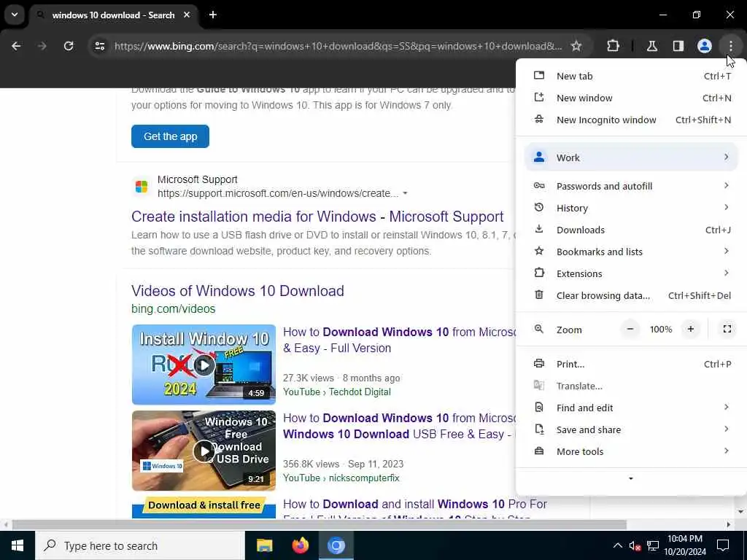Expand More tools submenu

(631, 452)
